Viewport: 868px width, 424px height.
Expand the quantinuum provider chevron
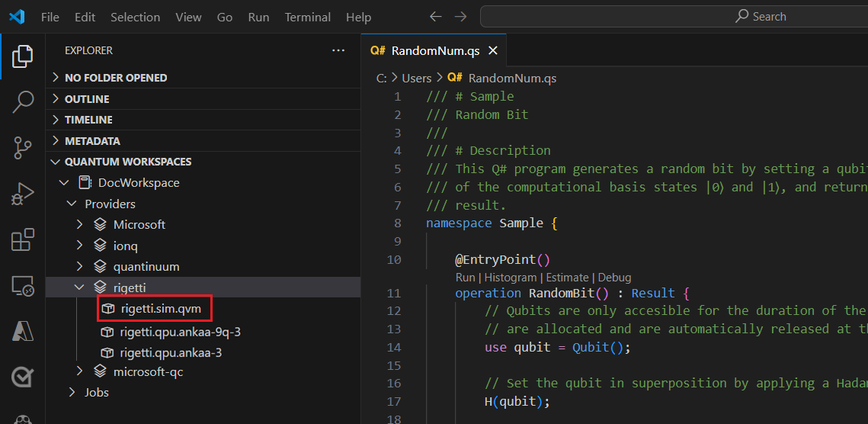[x=80, y=267]
